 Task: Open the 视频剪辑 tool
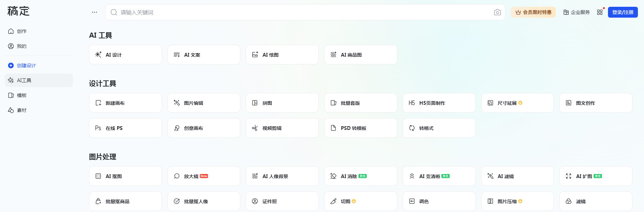[282, 128]
